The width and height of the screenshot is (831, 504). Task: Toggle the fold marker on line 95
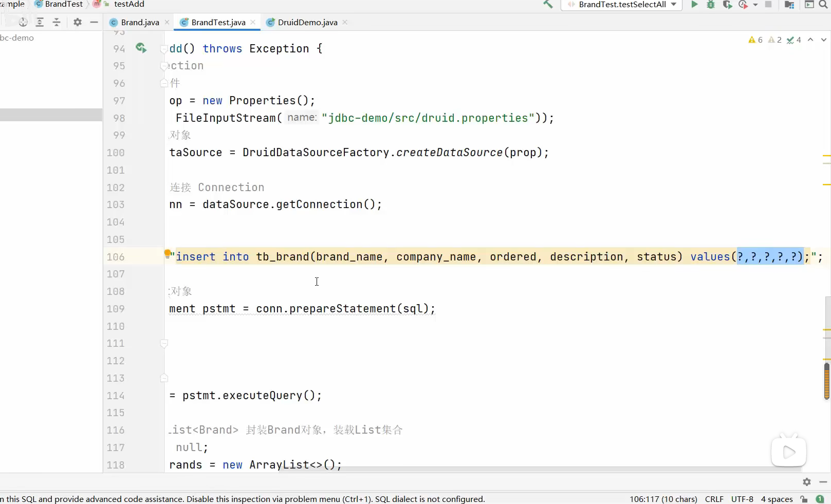tap(164, 66)
